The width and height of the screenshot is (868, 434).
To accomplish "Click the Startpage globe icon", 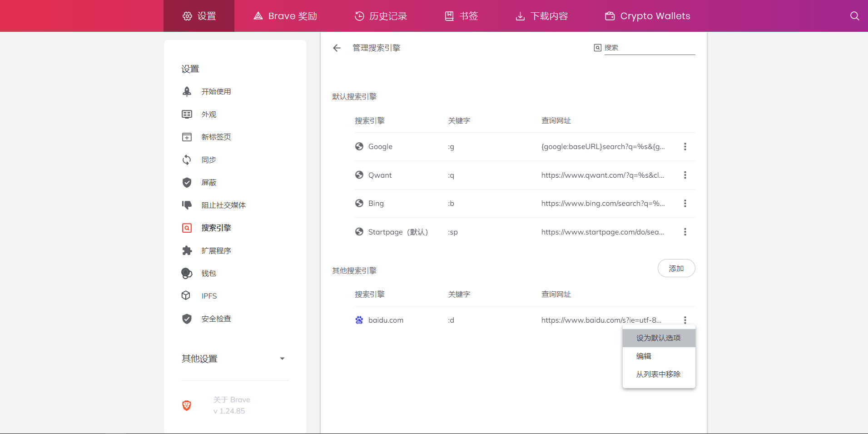I will click(x=359, y=232).
